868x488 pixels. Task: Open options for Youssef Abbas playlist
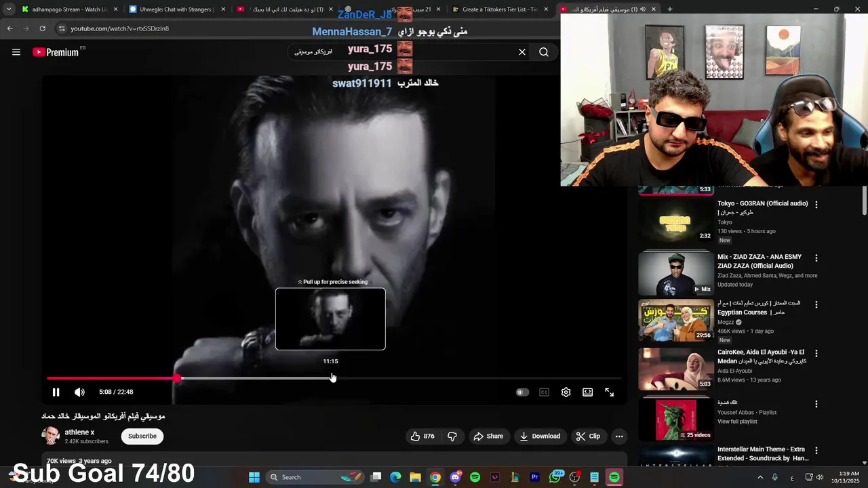[x=816, y=403]
